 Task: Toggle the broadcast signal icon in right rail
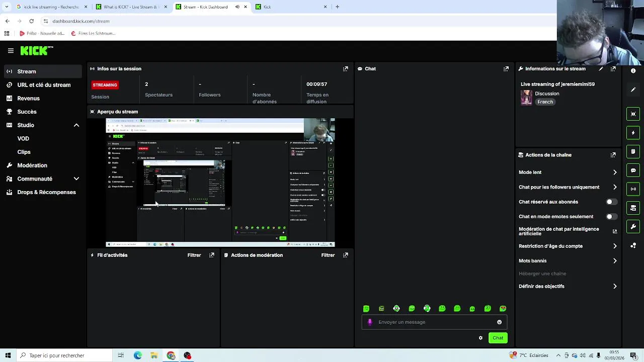click(x=633, y=189)
